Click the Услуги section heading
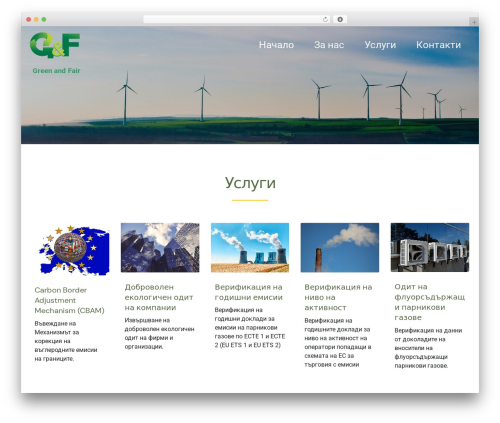This screenshot has width=500, height=423. tap(250, 183)
